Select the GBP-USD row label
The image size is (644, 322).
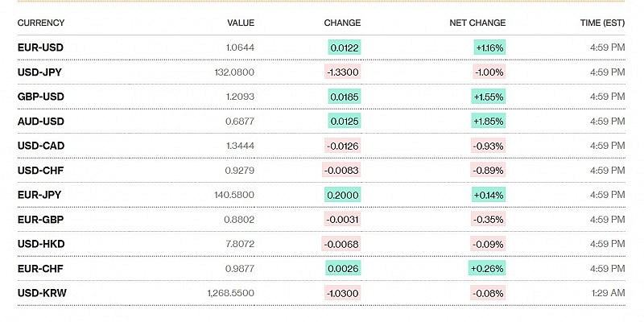tap(40, 97)
